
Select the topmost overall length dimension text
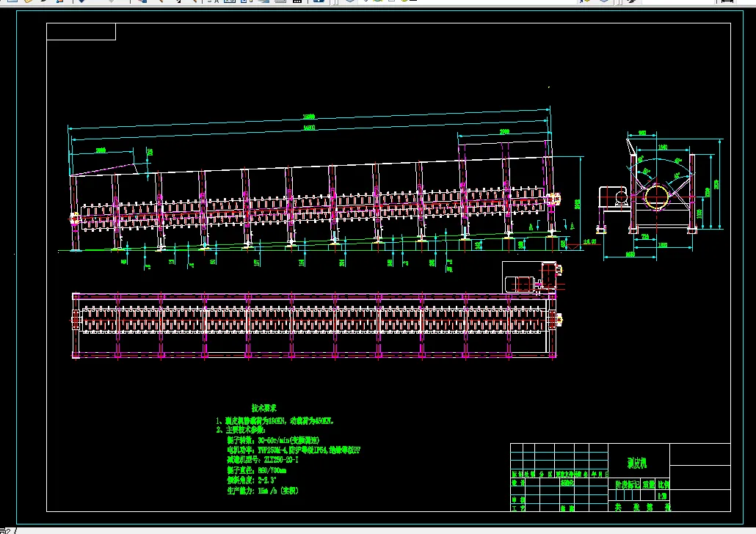coord(308,117)
